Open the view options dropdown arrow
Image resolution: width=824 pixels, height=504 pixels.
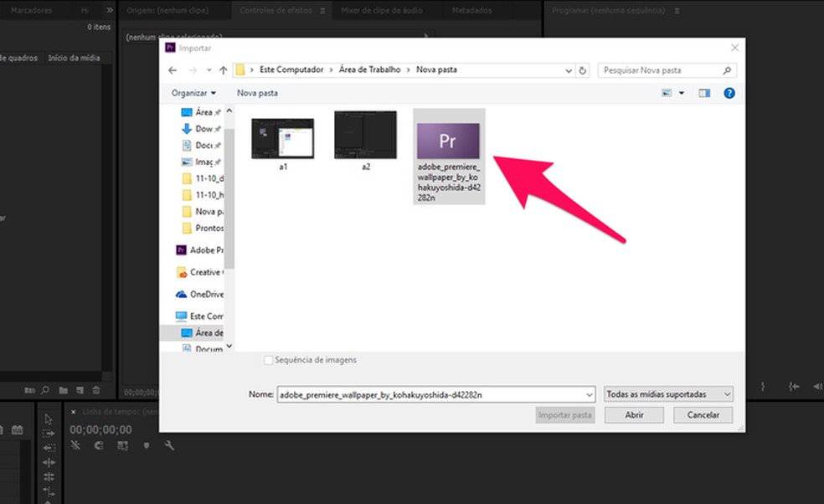682,93
